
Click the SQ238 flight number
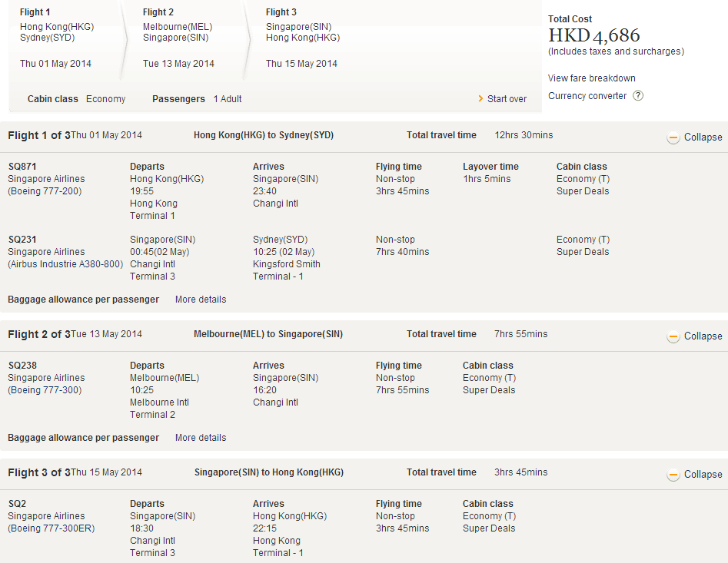(22, 366)
